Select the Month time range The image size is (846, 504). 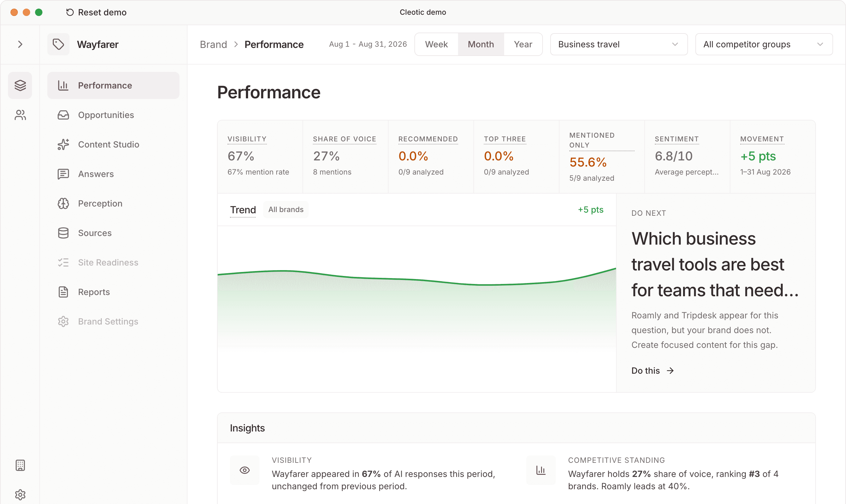tap(480, 44)
